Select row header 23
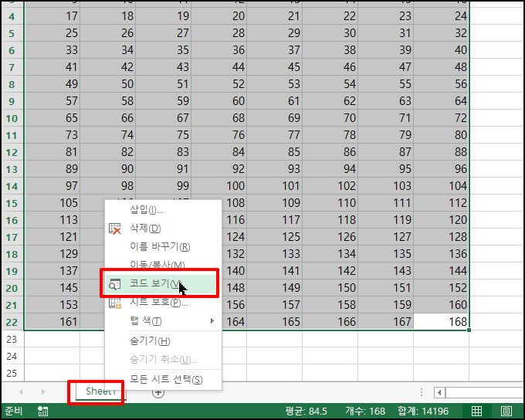 tap(12, 339)
